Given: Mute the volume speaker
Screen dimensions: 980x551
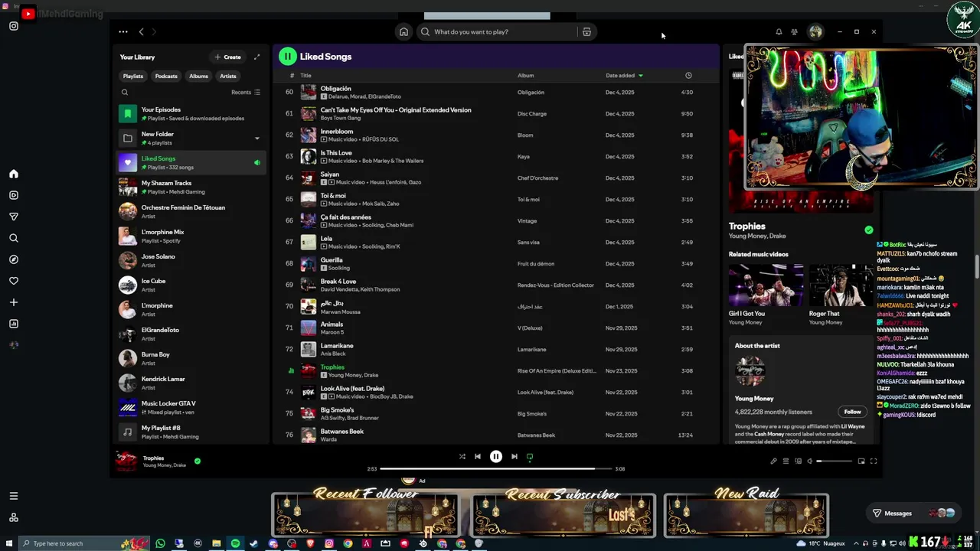Looking at the screenshot, I should tap(810, 461).
